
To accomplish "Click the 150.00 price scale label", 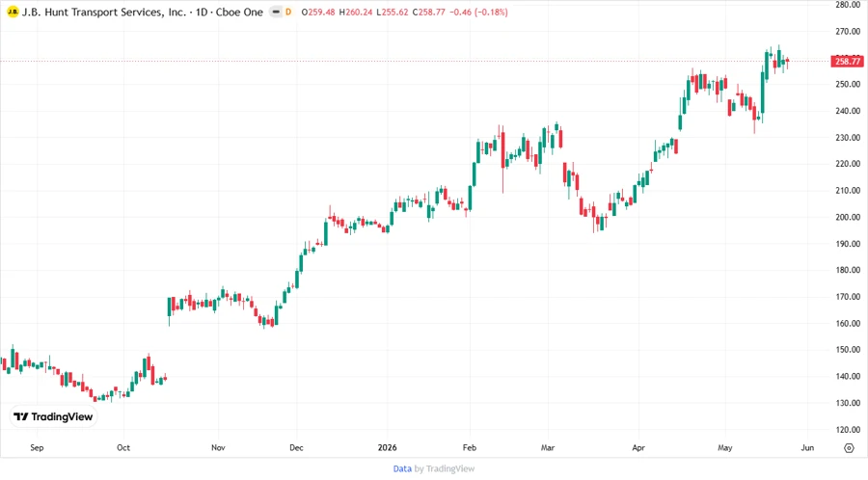I will point(848,350).
